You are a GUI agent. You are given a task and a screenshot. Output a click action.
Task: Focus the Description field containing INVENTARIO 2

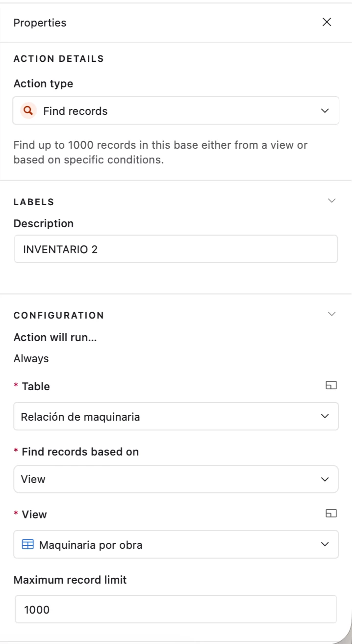[176, 249]
